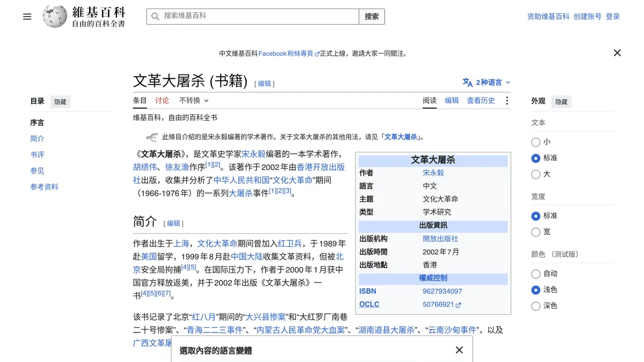Screen dimensions: 644x362
Task: Select wide width 宽 option
Action: click(x=536, y=232)
